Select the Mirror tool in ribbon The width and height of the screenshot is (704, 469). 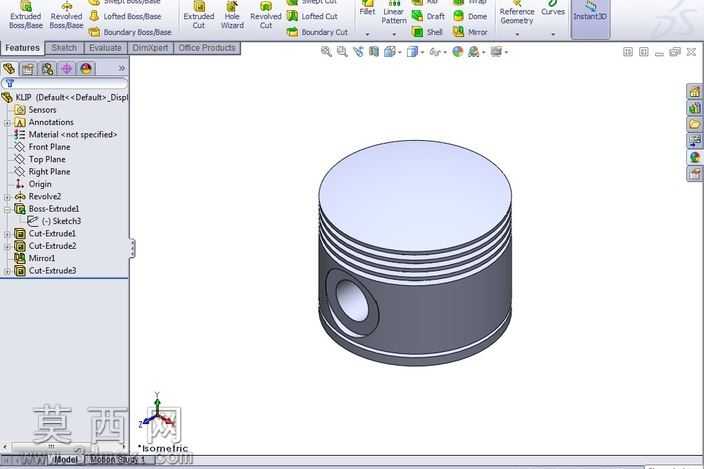[x=470, y=32]
